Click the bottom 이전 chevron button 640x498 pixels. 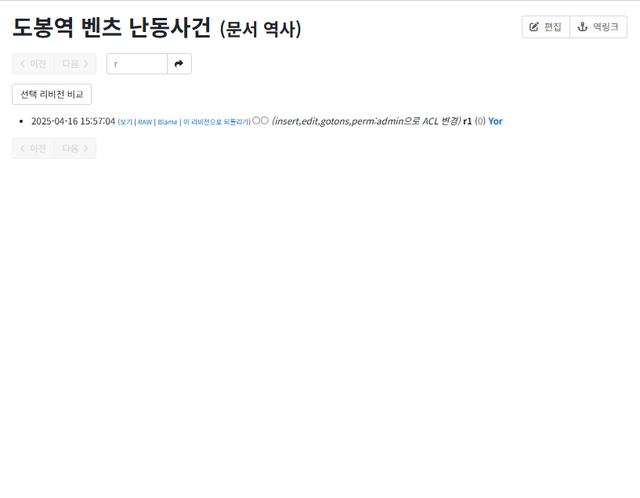click(x=33, y=148)
